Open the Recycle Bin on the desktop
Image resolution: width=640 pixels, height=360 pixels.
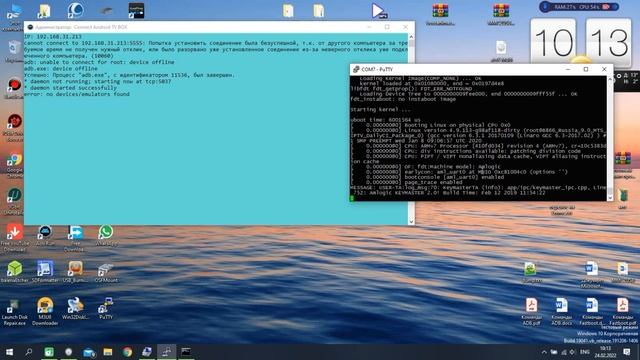pyautogui.click(x=14, y=51)
